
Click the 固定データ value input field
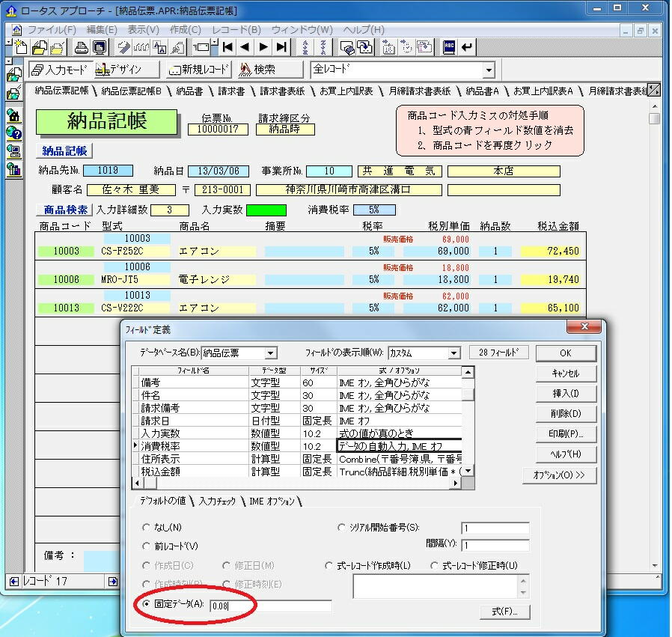click(x=271, y=606)
